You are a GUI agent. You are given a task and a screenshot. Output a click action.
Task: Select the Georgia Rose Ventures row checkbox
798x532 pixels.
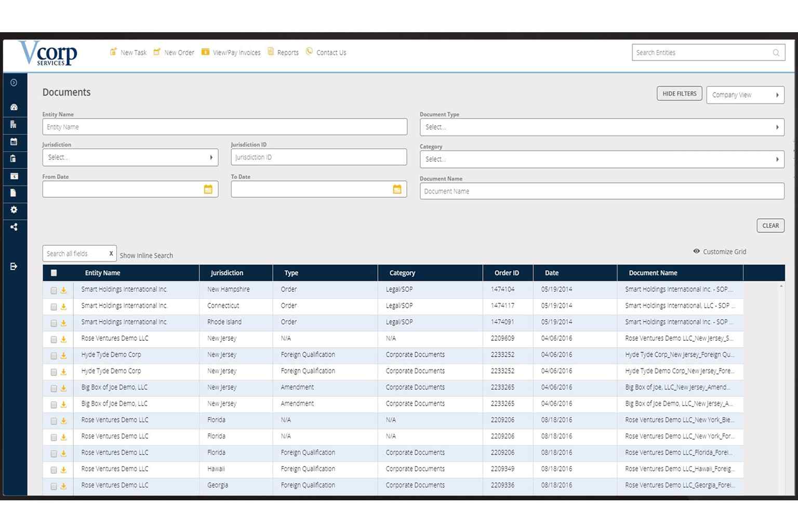point(54,486)
